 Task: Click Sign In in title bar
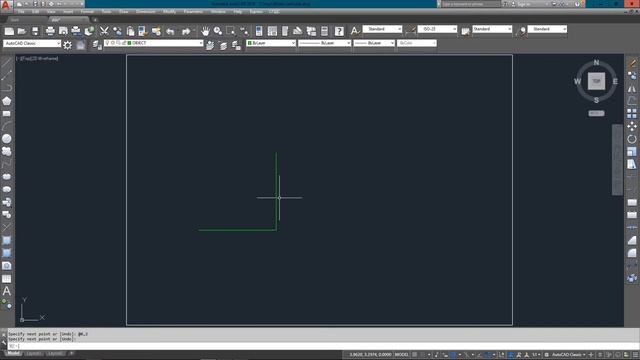click(x=524, y=4)
